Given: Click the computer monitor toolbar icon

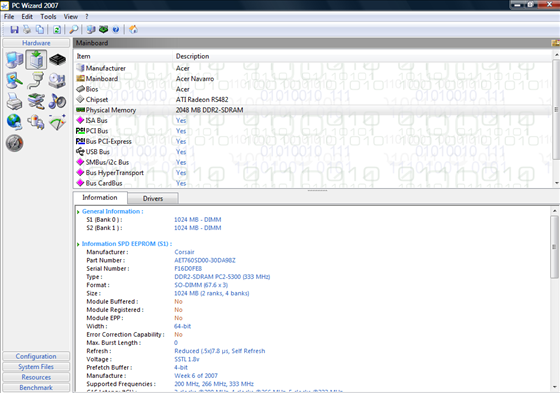Looking at the screenshot, I should pyautogui.click(x=91, y=30).
